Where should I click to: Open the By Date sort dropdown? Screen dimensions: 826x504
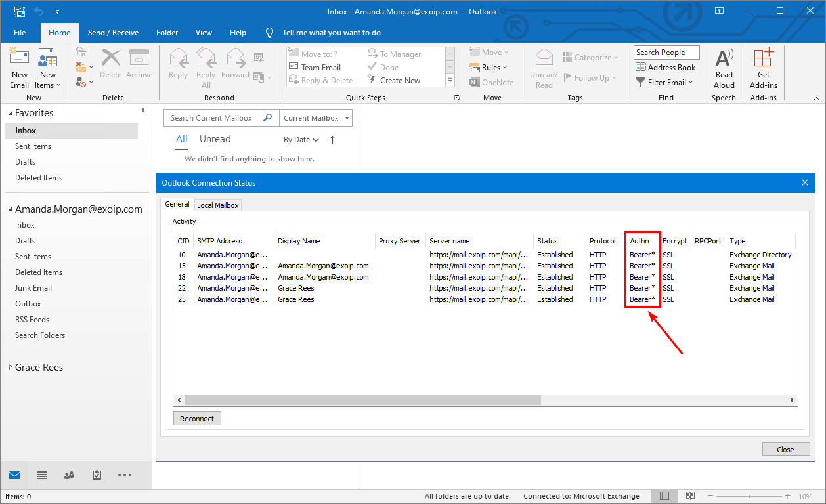point(301,140)
